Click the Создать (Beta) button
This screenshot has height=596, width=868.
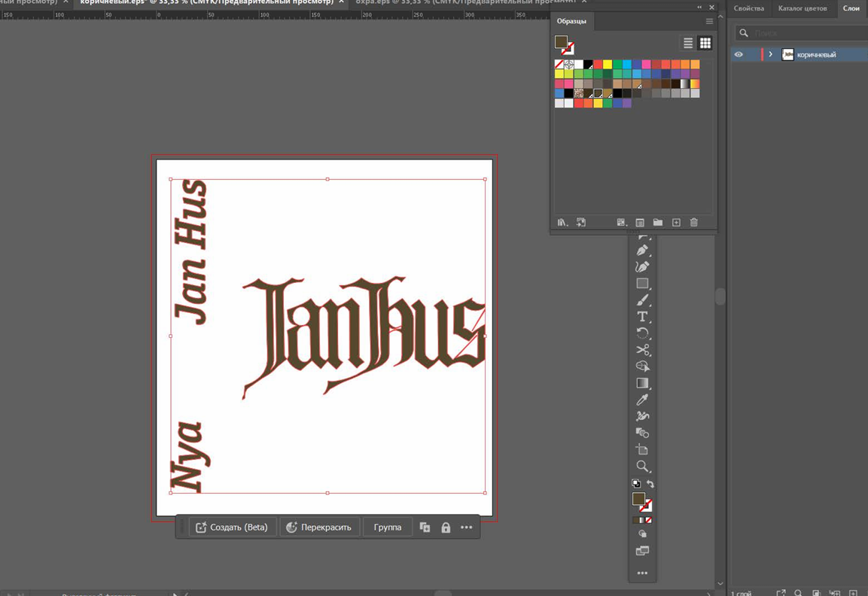232,528
